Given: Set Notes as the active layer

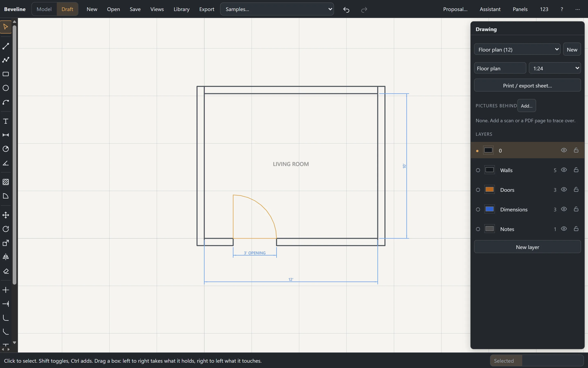Looking at the screenshot, I should pos(478,229).
